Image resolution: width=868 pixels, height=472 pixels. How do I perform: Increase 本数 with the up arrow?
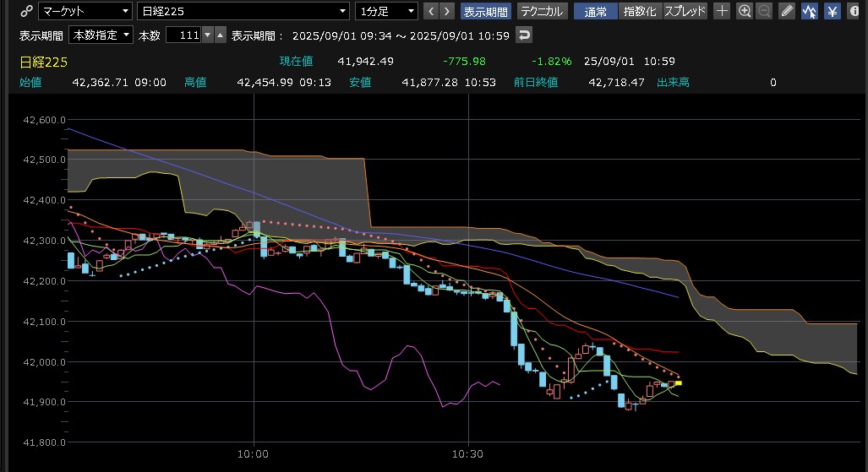pos(221,35)
